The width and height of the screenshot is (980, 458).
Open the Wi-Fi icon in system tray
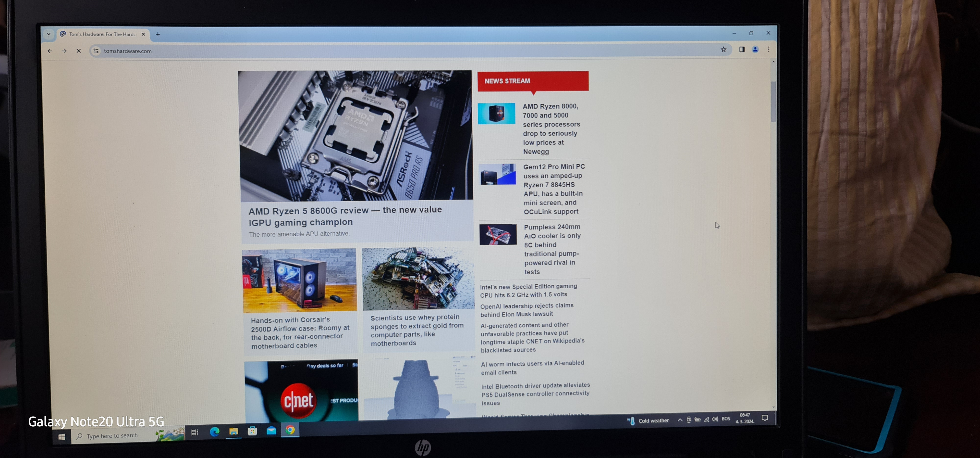(x=707, y=420)
